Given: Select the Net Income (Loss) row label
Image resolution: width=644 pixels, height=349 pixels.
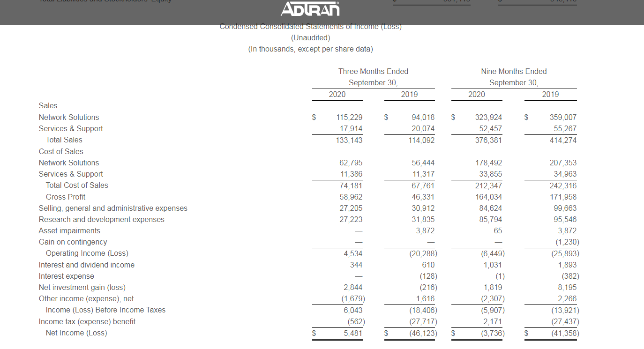Looking at the screenshot, I should point(76,333).
